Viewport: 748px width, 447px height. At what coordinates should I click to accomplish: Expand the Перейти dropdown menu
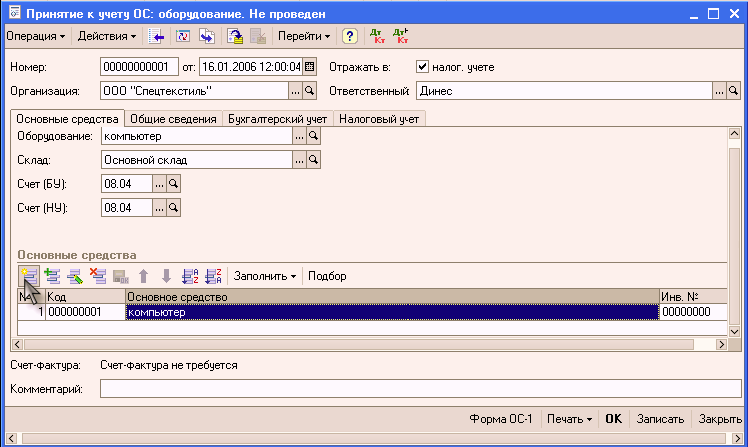coord(303,36)
